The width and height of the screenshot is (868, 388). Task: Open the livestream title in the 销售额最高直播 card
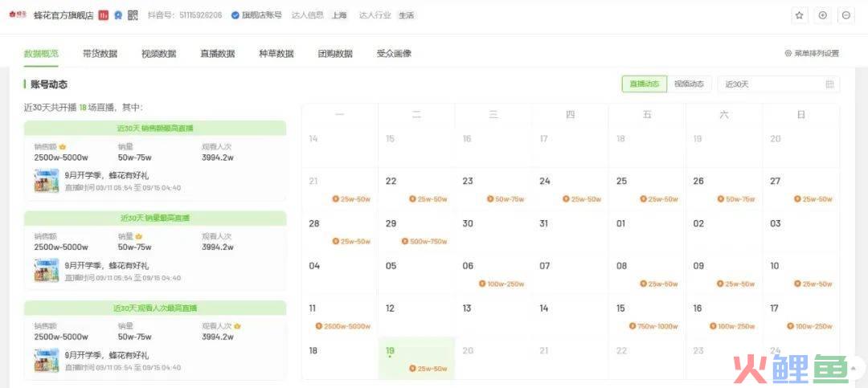(106, 176)
